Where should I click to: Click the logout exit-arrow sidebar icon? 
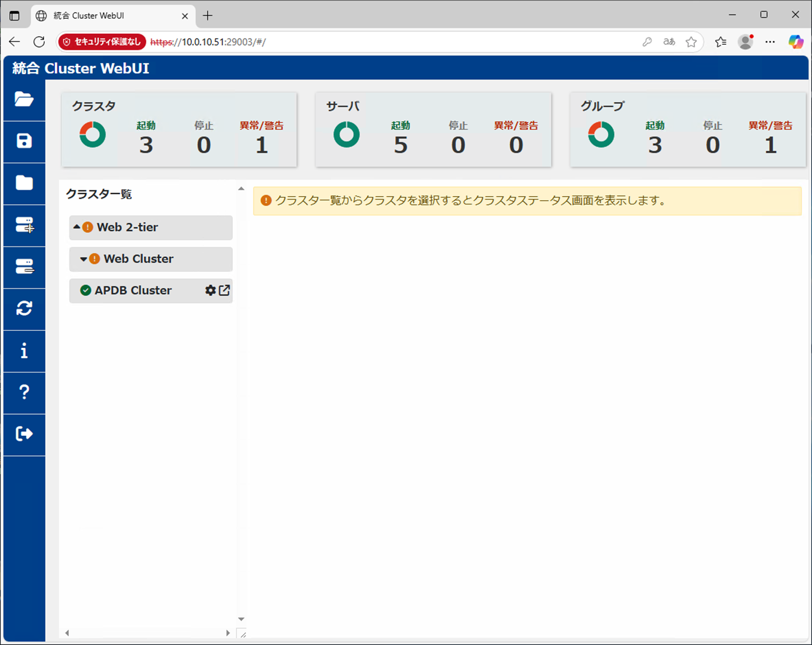coord(24,433)
